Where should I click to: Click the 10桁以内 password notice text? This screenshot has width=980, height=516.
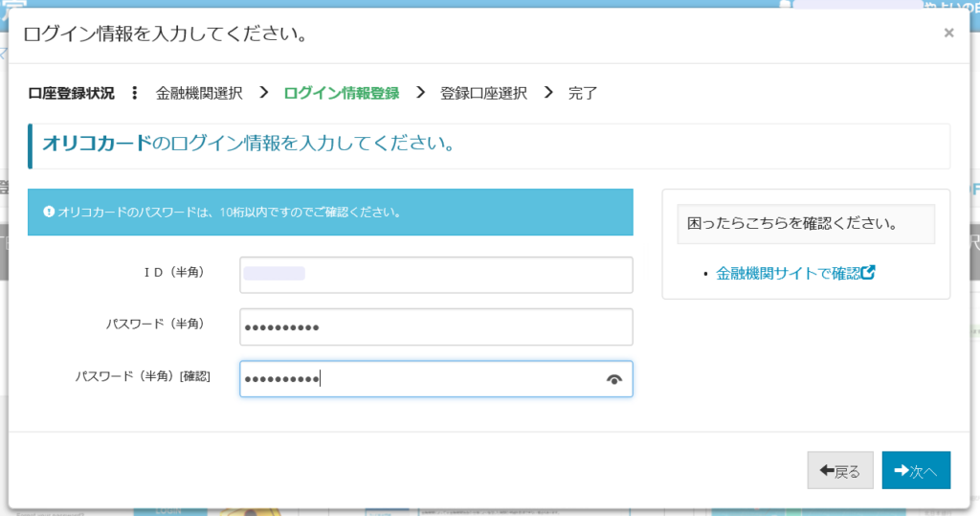230,212
